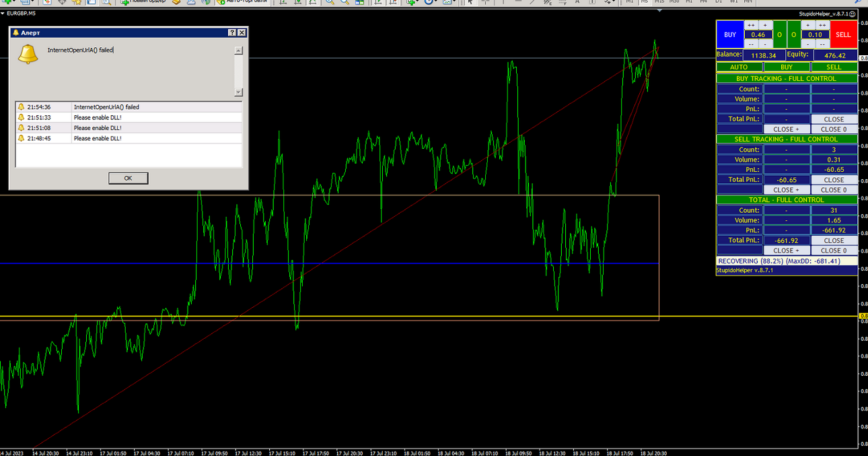868x456 pixels.
Task: Click the total Count value 31
Action: [x=834, y=210]
